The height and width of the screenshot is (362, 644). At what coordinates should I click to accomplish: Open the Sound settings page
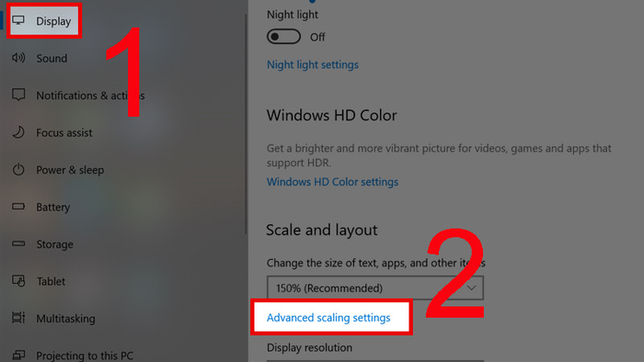pos(52,58)
